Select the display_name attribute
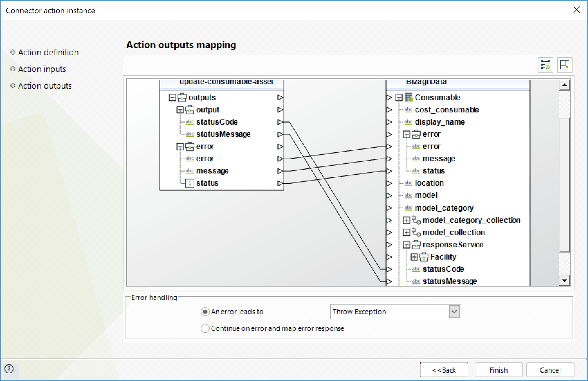 tap(440, 122)
